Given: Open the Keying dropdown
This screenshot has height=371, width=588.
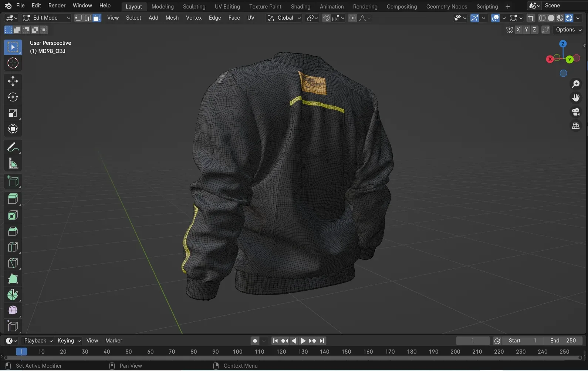Looking at the screenshot, I should (69, 341).
